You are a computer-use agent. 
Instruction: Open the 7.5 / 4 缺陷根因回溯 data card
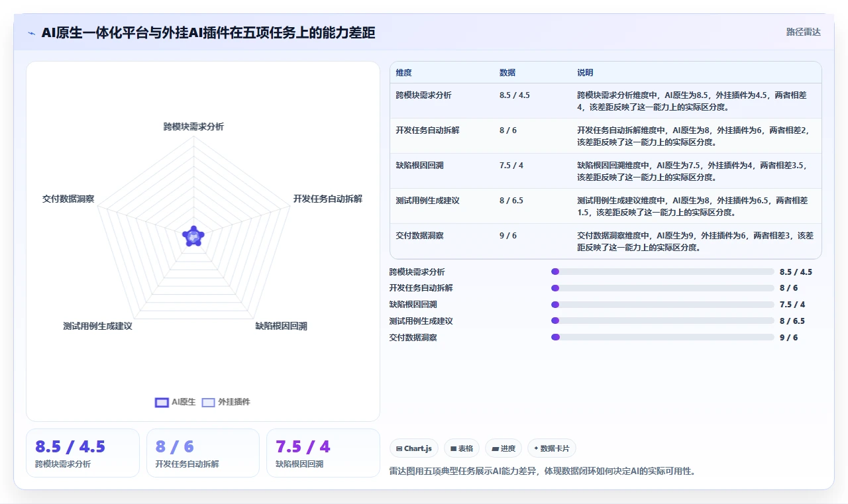point(323,453)
